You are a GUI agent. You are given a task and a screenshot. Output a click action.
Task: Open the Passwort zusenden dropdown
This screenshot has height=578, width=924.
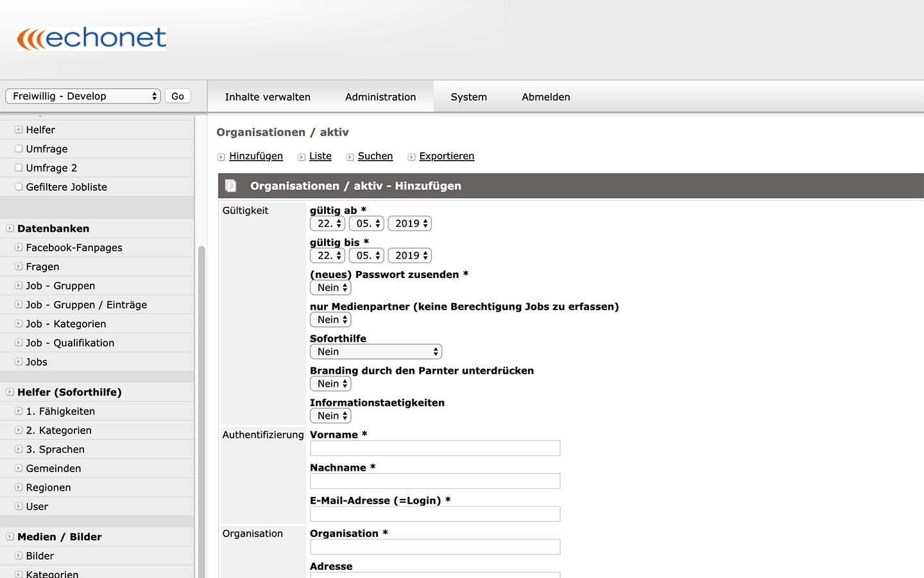pos(330,288)
